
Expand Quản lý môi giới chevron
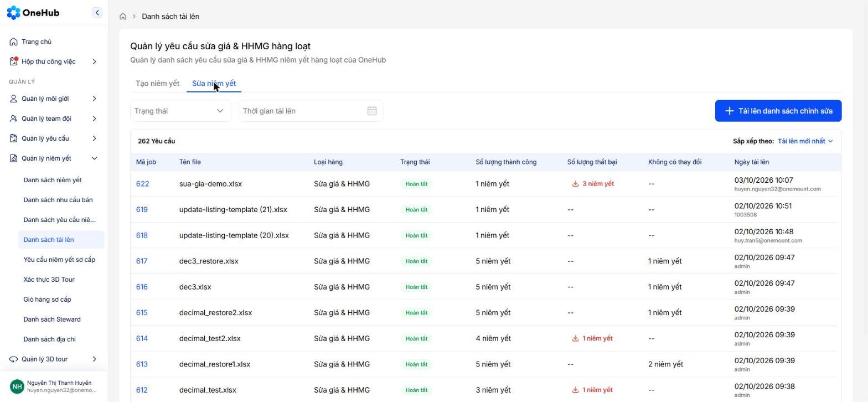[x=94, y=99]
